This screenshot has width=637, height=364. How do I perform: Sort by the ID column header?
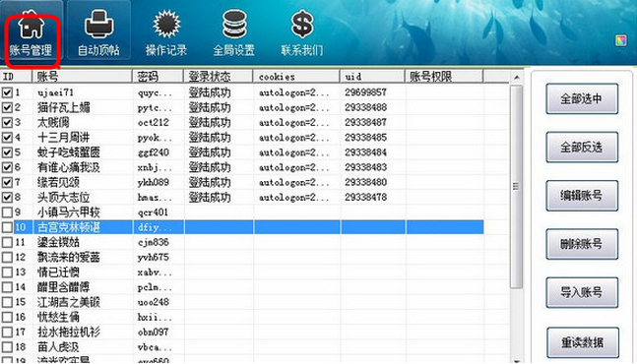(x=17, y=77)
